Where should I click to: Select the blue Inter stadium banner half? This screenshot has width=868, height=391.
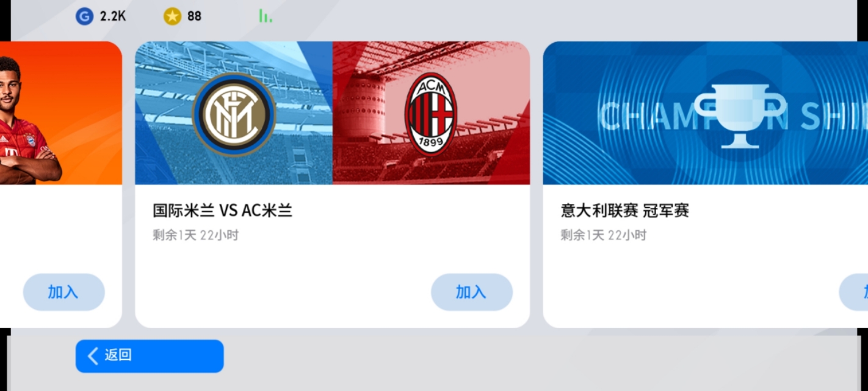click(x=234, y=113)
